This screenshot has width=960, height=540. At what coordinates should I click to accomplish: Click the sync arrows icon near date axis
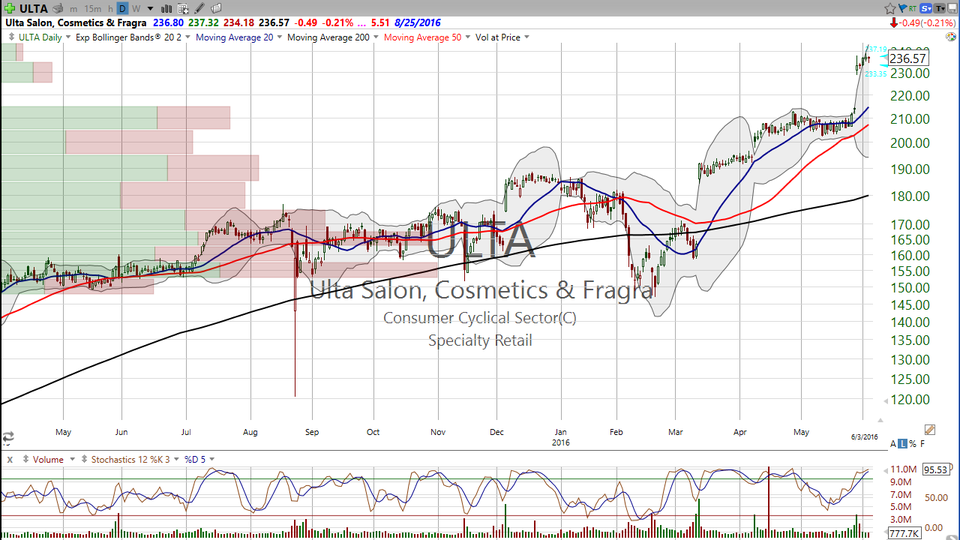(x=8, y=437)
